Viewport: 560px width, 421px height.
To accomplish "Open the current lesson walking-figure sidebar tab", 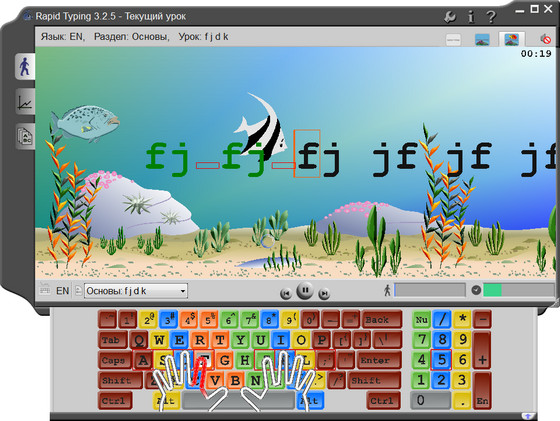I will tap(25, 67).
